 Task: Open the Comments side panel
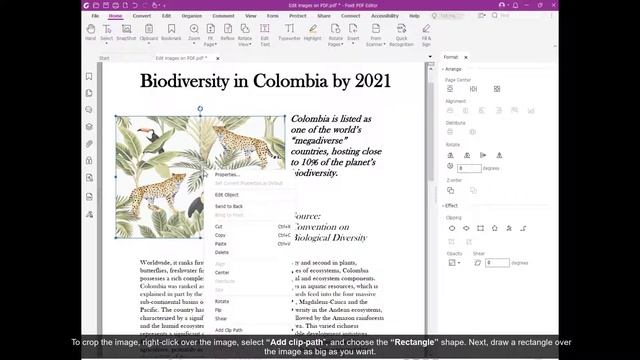pos(89,110)
